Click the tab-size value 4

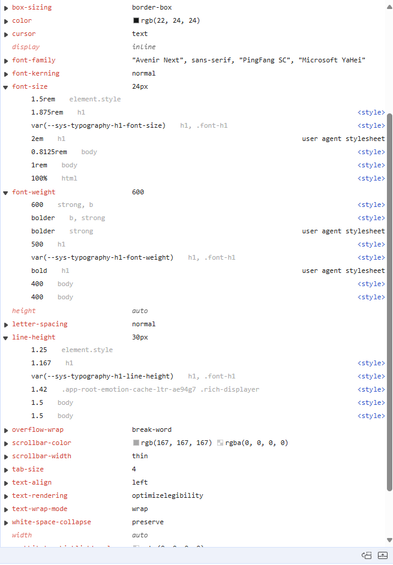134,469
